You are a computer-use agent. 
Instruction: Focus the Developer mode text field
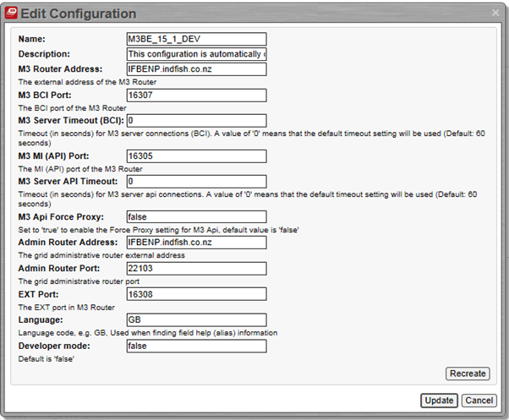click(x=195, y=346)
